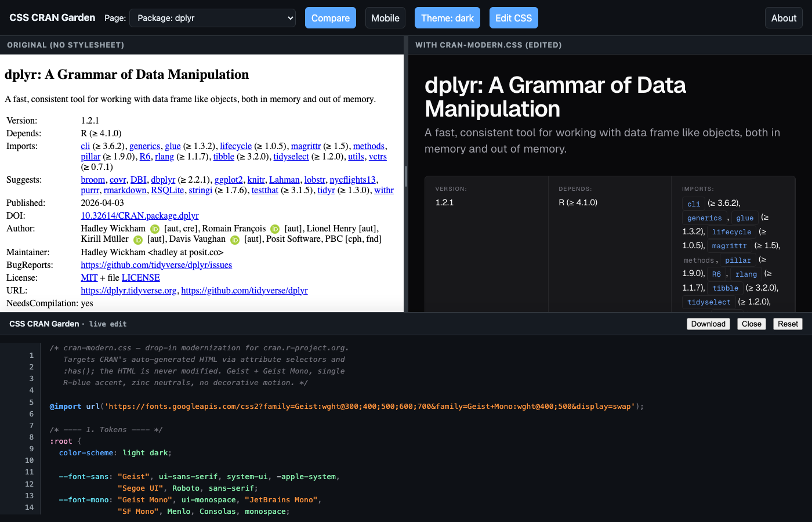Click the CSS CRAN Garden header title
Screen dimensions: 812x522
tap(52, 18)
